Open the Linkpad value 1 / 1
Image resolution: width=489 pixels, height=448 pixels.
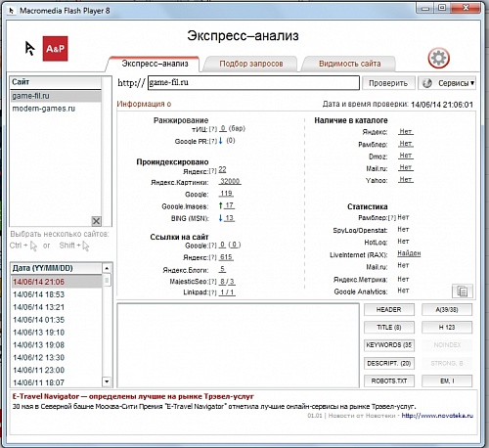tap(227, 292)
